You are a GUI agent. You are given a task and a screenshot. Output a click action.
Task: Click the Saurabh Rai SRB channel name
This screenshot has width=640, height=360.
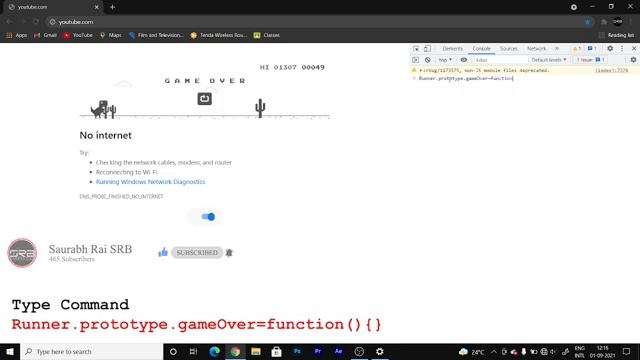90,249
